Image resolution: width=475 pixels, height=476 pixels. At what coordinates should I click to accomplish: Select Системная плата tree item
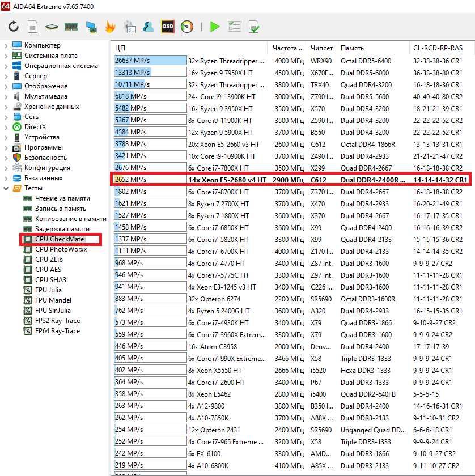point(50,56)
